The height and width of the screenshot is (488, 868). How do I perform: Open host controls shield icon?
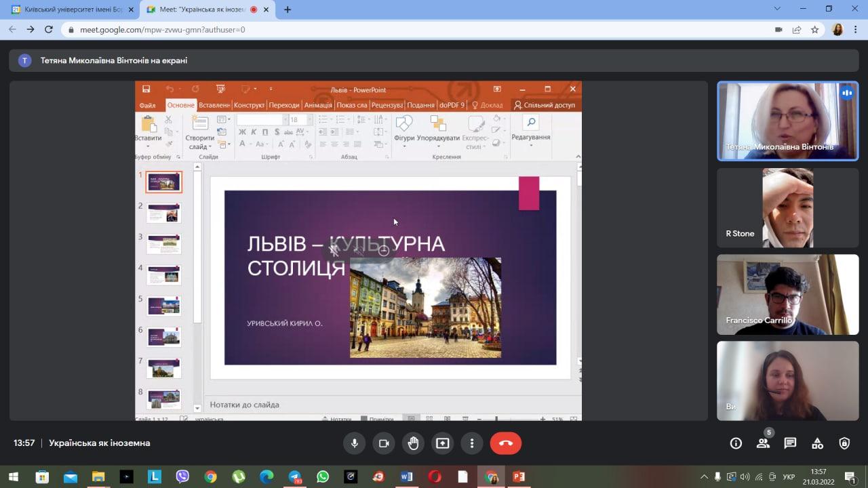coord(844,443)
